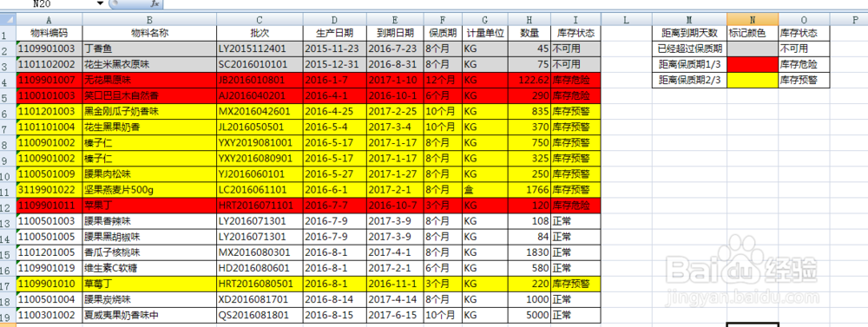Click the cell 香瓜子核桃味
The image size is (868, 327).
point(149,253)
